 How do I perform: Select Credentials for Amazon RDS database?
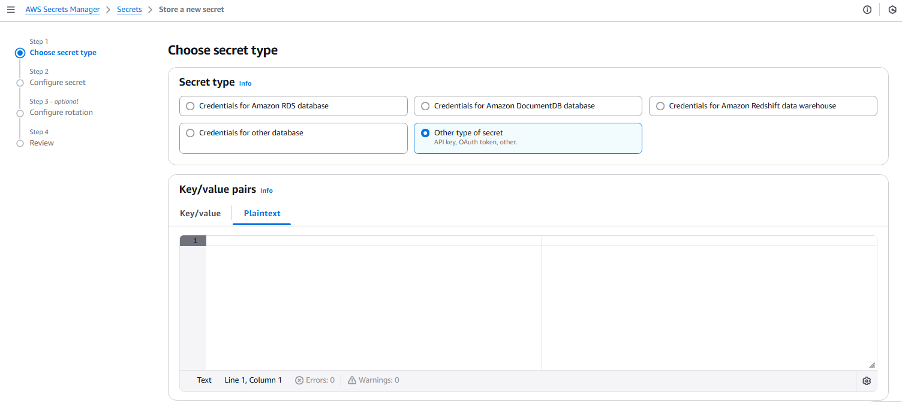[190, 105]
